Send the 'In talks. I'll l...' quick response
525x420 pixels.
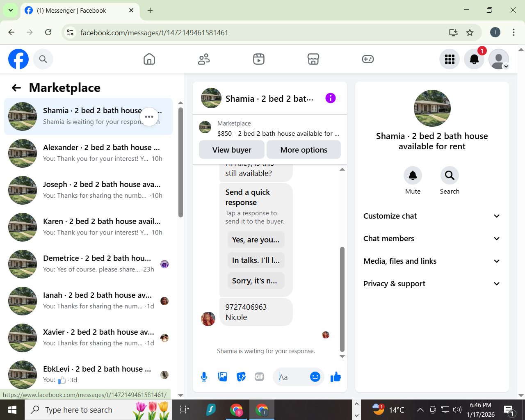point(256,260)
